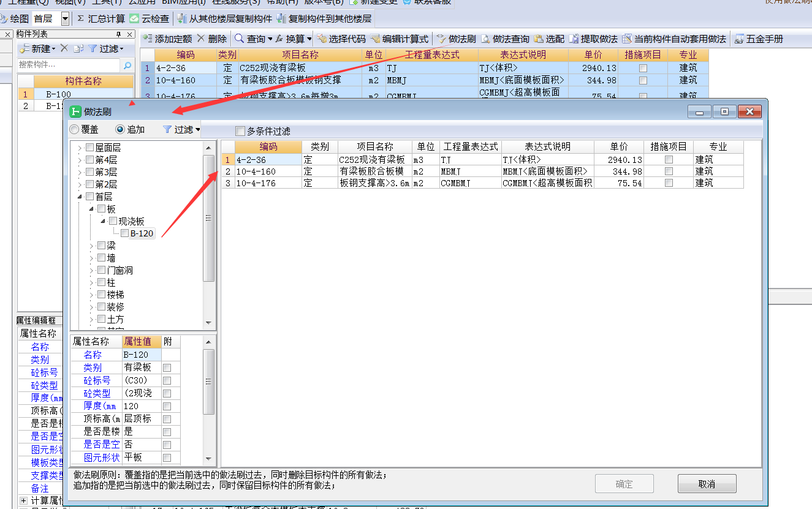This screenshot has width=812, height=509.
Task: Click the 搜索构件 search field
Action: point(69,65)
